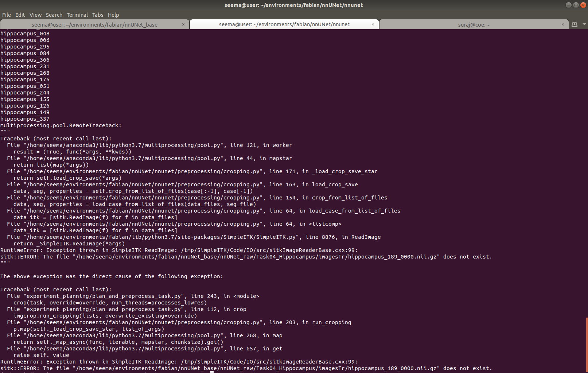Click the 'line 64, in <listcomp>' text
This screenshot has width=588, height=373.
tap(305, 224)
